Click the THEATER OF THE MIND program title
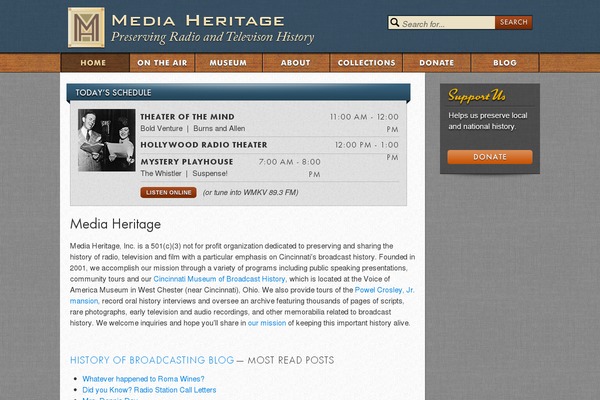The height and width of the screenshot is (400, 600). [x=188, y=117]
